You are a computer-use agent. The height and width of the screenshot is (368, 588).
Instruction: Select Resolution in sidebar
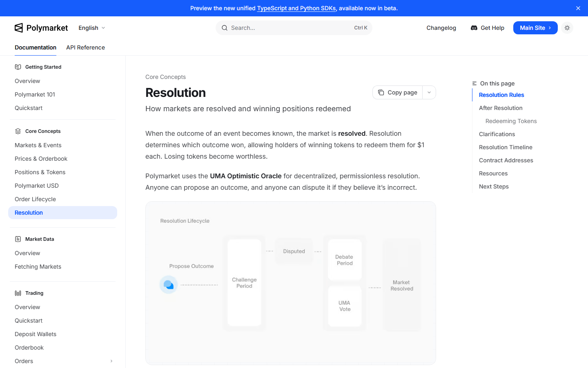63,213
